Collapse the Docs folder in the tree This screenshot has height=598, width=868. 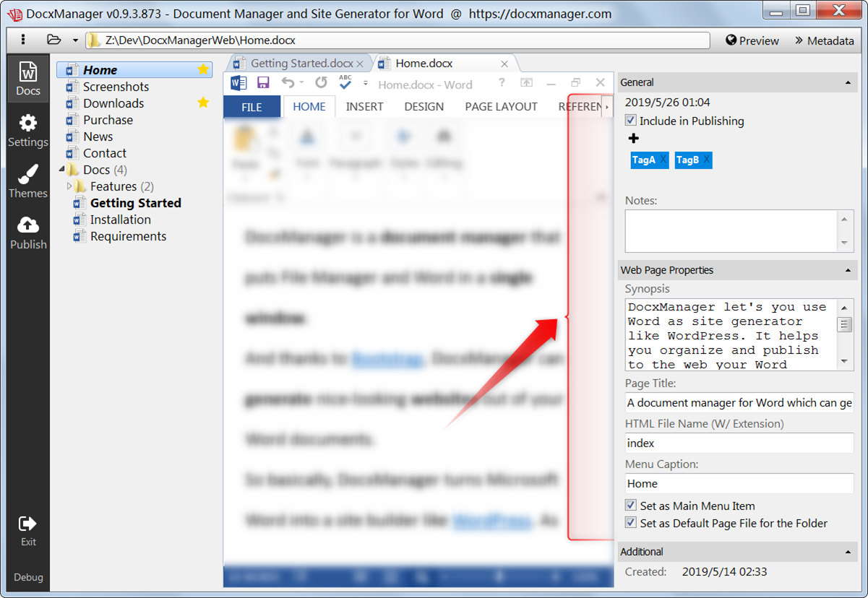(61, 170)
